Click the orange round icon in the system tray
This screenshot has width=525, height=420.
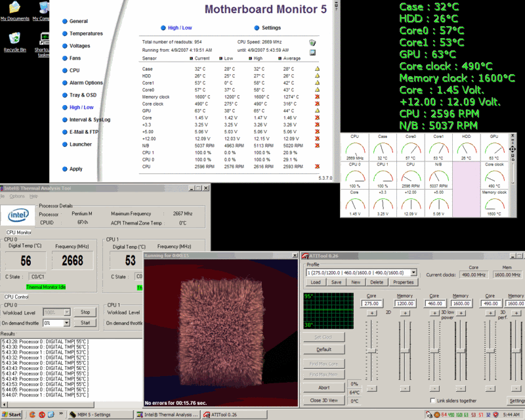tap(437, 415)
